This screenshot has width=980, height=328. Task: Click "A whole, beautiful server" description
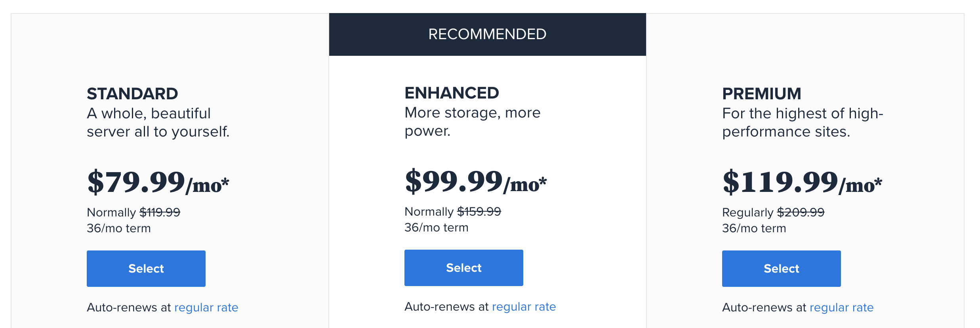click(x=158, y=123)
